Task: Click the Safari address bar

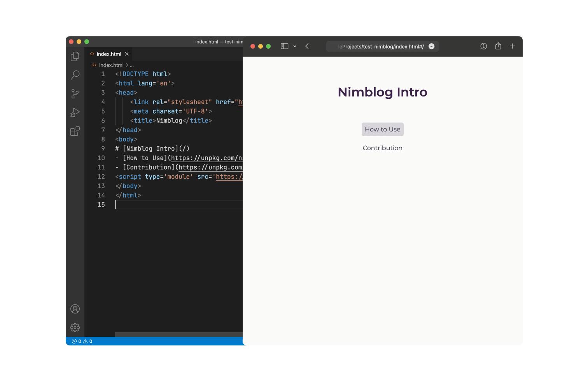Action: point(382,46)
